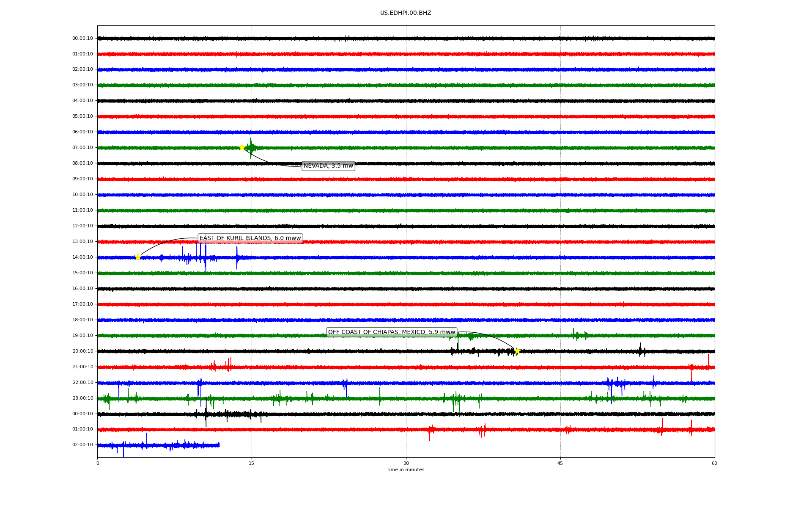Click the 'time in minutes' axis label
This screenshot has width=812, height=508.
[x=406, y=470]
